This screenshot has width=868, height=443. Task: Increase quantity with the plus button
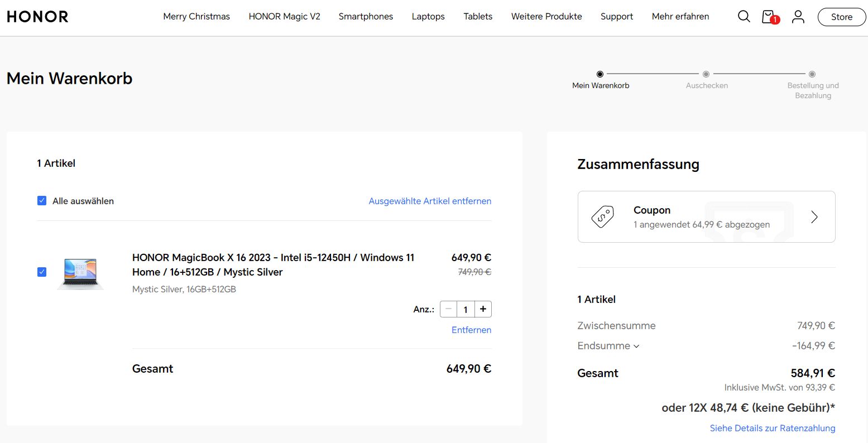point(483,309)
